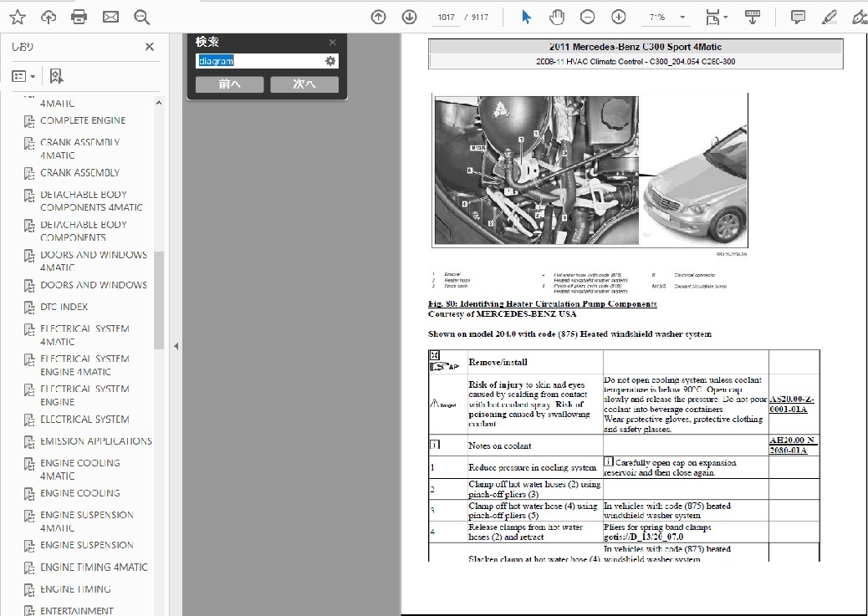This screenshot has height=616, width=868.
Task: Open text search with the magnifier icon
Action: (x=141, y=18)
